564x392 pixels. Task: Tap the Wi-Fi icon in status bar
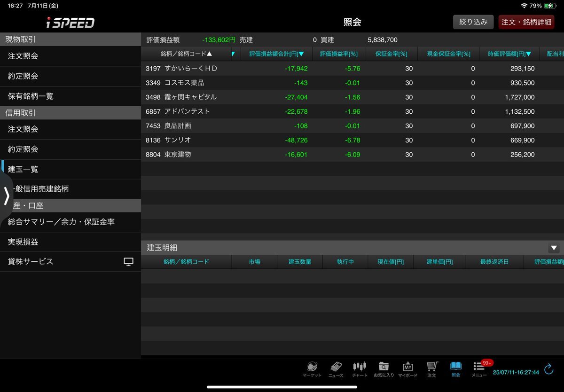[524, 6]
